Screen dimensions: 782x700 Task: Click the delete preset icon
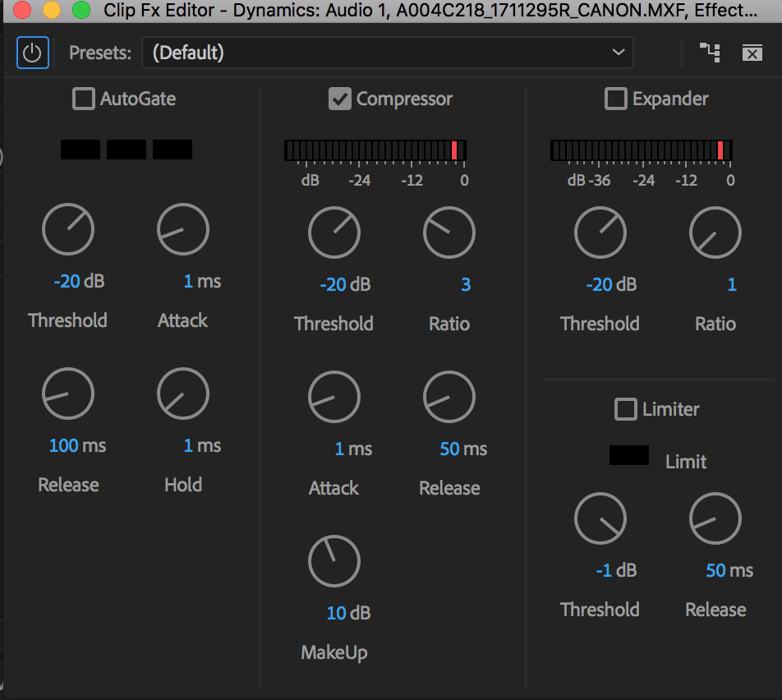[x=752, y=53]
